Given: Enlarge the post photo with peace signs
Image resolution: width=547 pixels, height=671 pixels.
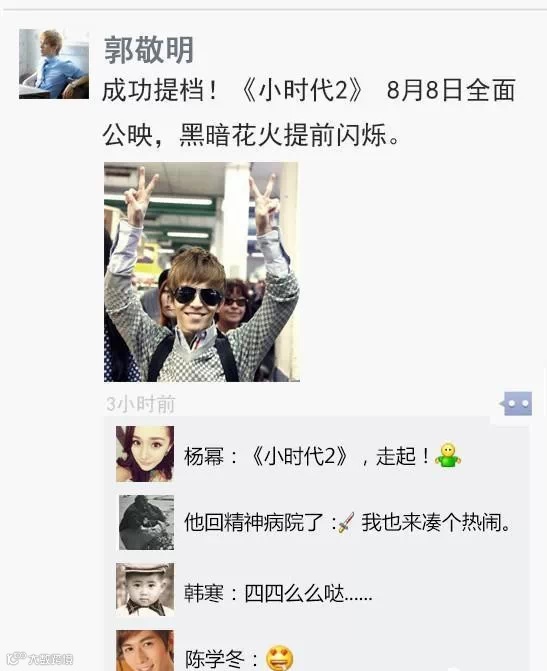Looking at the screenshot, I should (202, 272).
